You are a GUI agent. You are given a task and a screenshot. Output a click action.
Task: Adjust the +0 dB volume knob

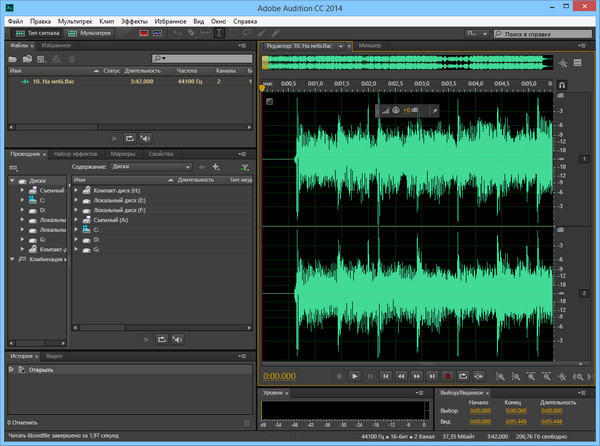click(396, 109)
